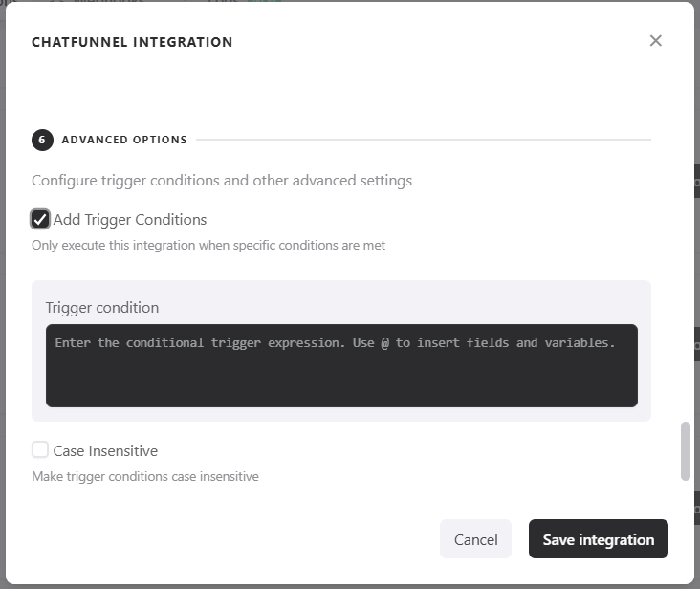Click the 'Make trigger conditions case insensitive' hint
This screenshot has height=589, width=700.
click(145, 476)
